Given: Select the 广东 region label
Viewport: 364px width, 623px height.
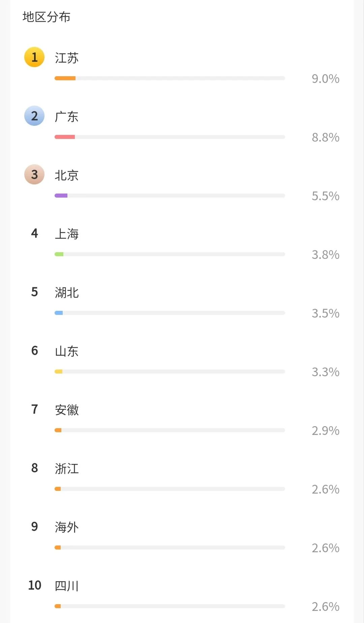Looking at the screenshot, I should point(67,117).
